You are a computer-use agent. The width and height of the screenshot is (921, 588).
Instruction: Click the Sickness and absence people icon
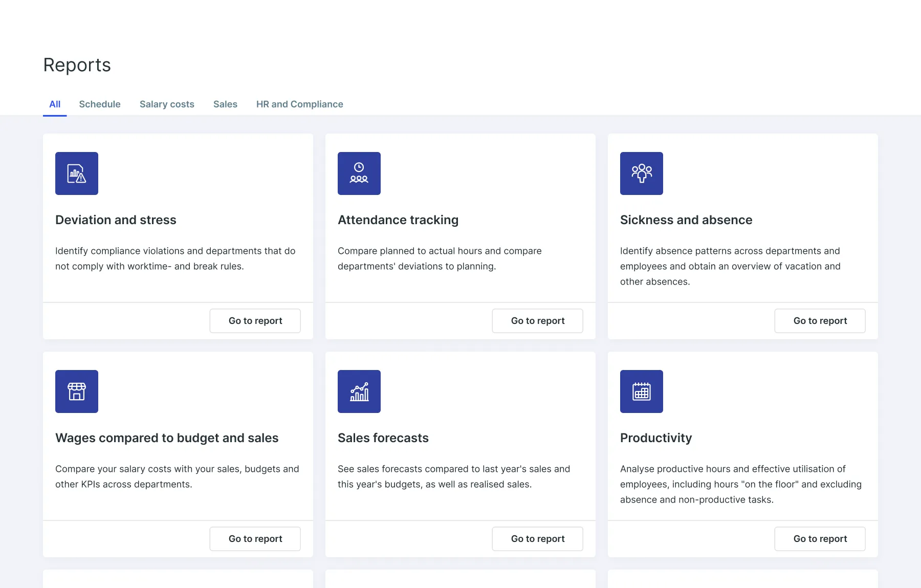tap(642, 173)
